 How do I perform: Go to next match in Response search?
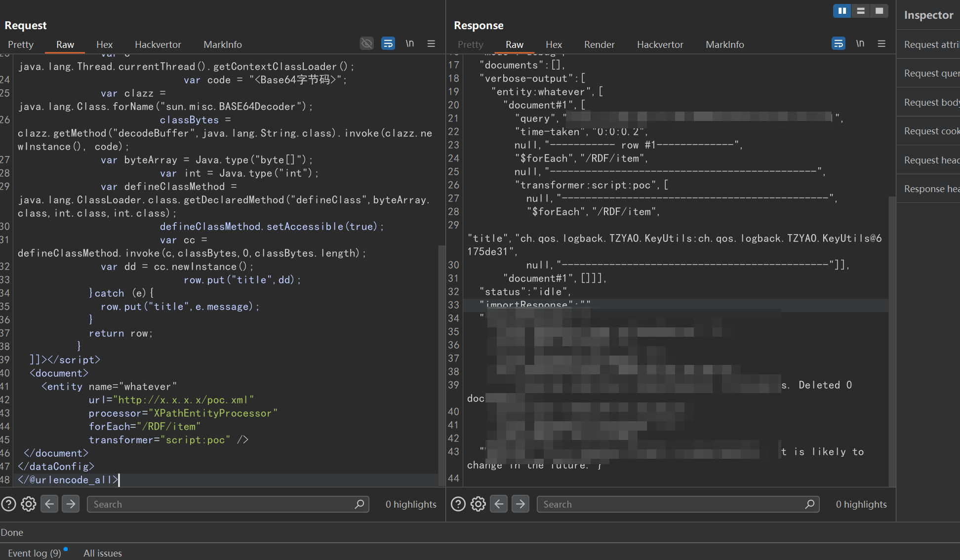(520, 504)
